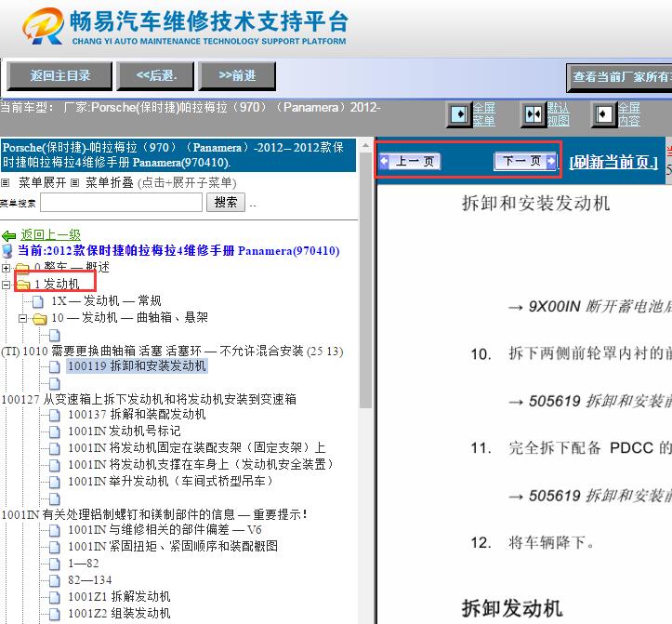This screenshot has width=672, height=624.
Task: Click page icon beside 1X — 发动机 — 常规
Action: 38,302
